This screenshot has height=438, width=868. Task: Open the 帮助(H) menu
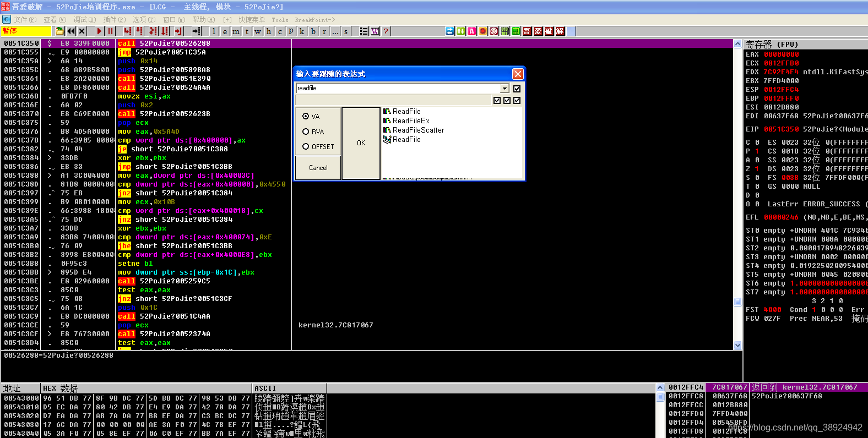[x=203, y=20]
